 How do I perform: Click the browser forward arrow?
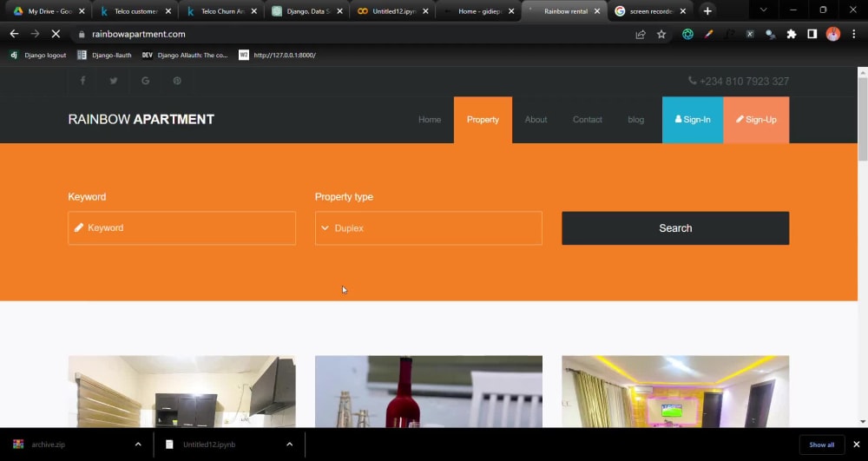pos(35,35)
